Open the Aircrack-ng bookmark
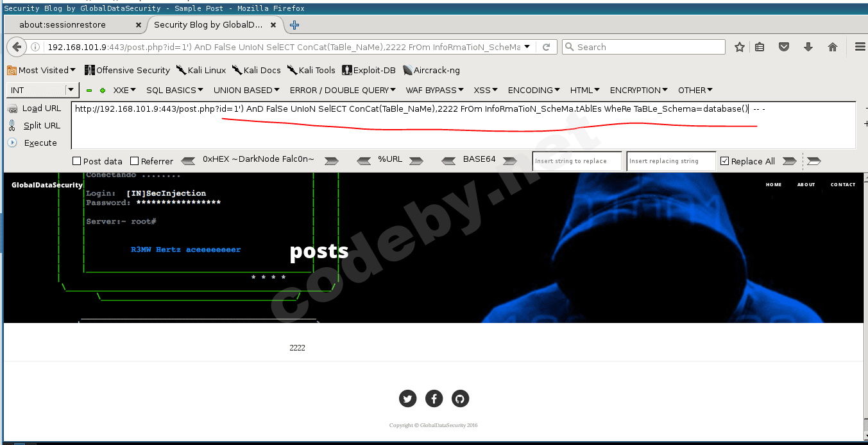868x445 pixels. pos(431,70)
